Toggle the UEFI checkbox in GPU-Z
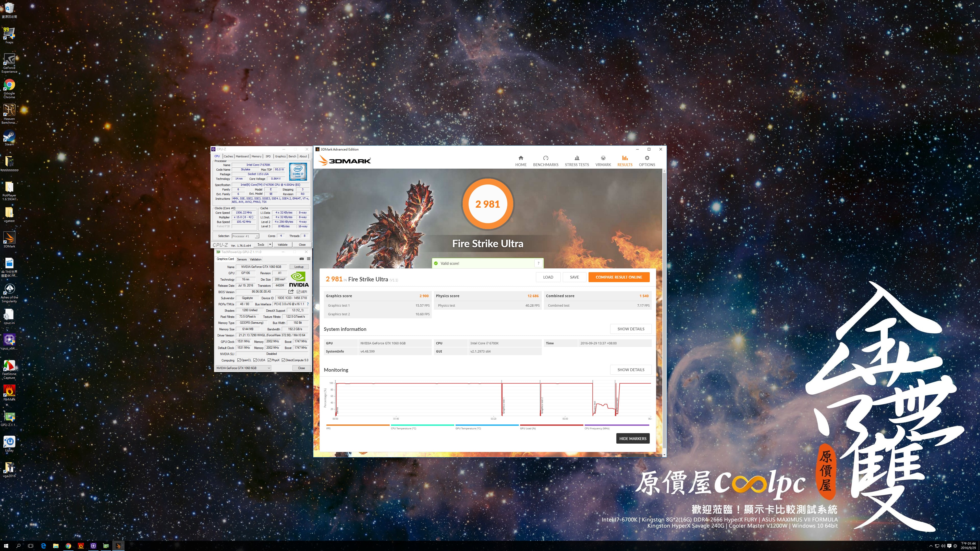The height and width of the screenshot is (551, 980). click(298, 292)
